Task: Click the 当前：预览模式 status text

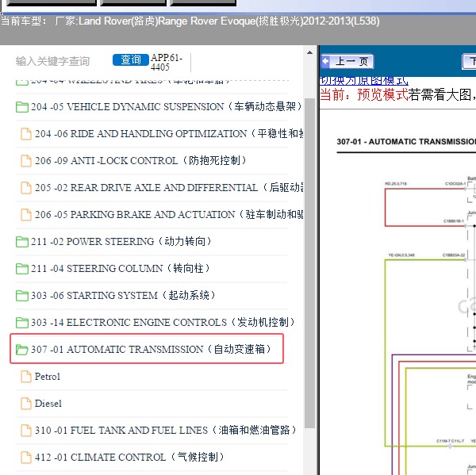Action: 364,94
